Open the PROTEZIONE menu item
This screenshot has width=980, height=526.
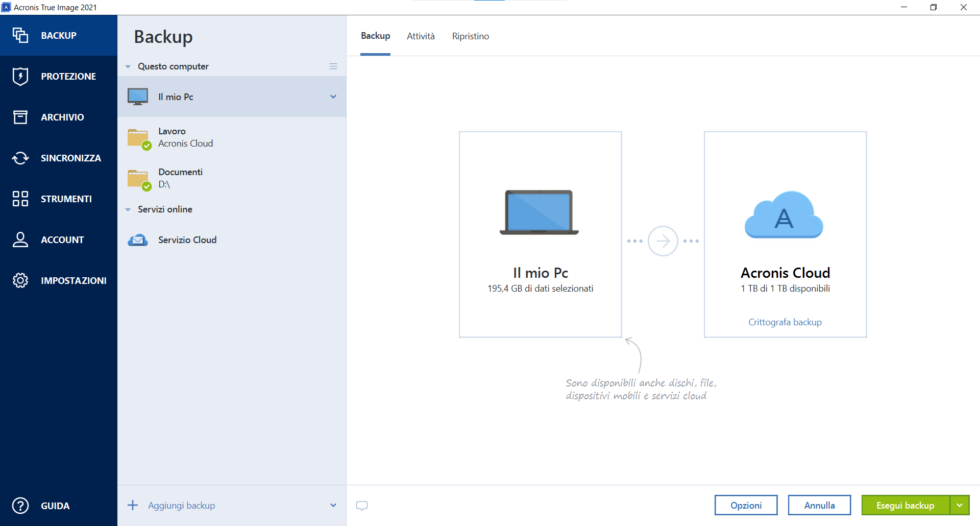pyautogui.click(x=59, y=76)
